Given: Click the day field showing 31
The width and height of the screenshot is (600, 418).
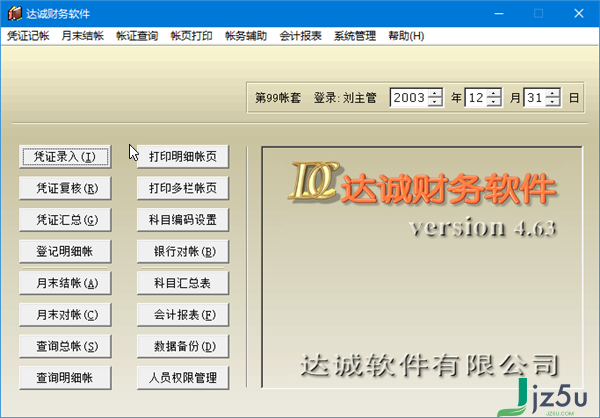Looking at the screenshot, I should (535, 98).
